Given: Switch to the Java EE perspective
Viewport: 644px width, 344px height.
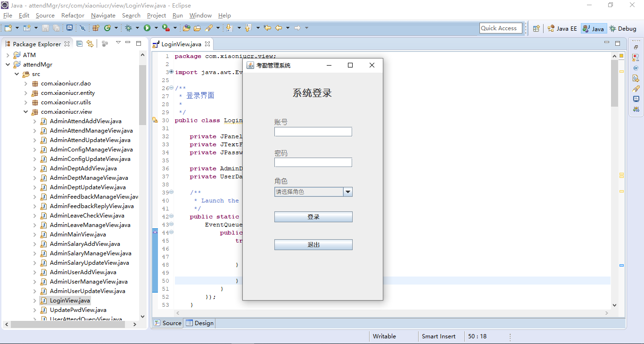Looking at the screenshot, I should click(562, 28).
